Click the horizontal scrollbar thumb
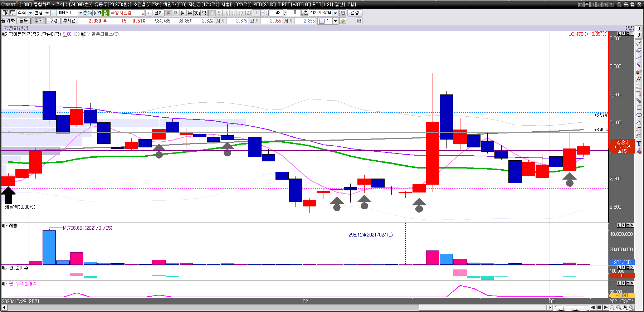This screenshot has height=312, width=644. click(213, 308)
